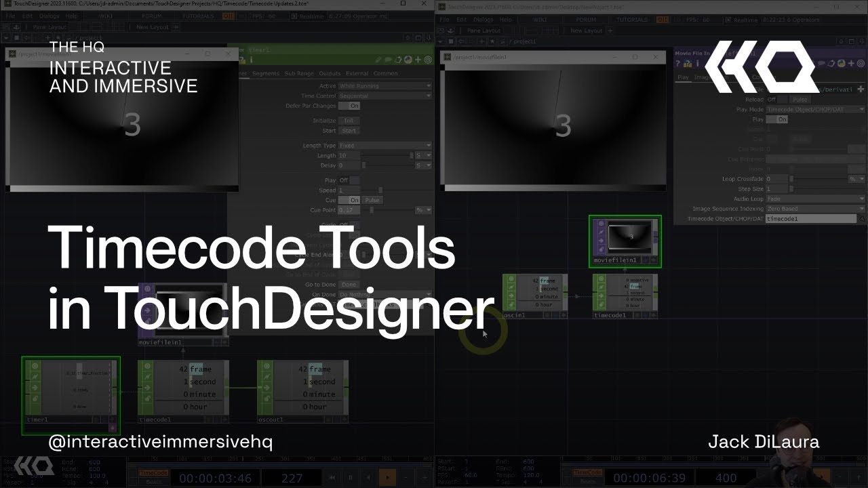Click the info 'i' icon in Movie File In panel
This screenshot has height=488, width=868.
[x=697, y=64]
